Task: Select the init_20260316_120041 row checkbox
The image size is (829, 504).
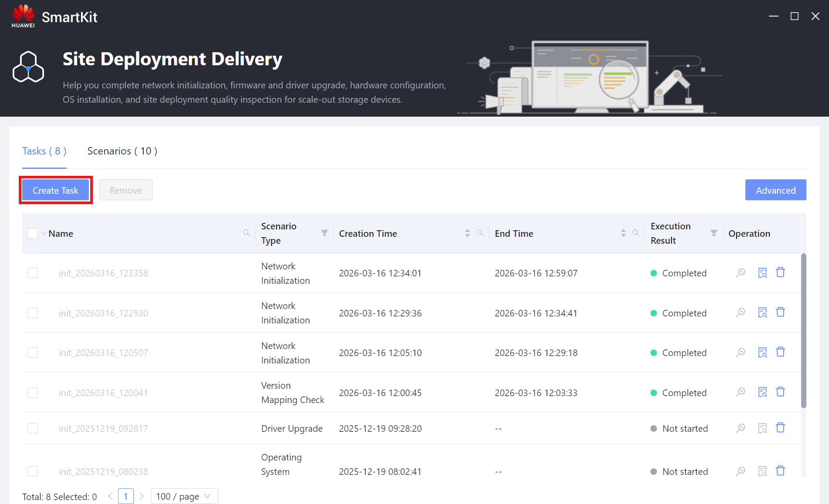Action: click(x=33, y=393)
